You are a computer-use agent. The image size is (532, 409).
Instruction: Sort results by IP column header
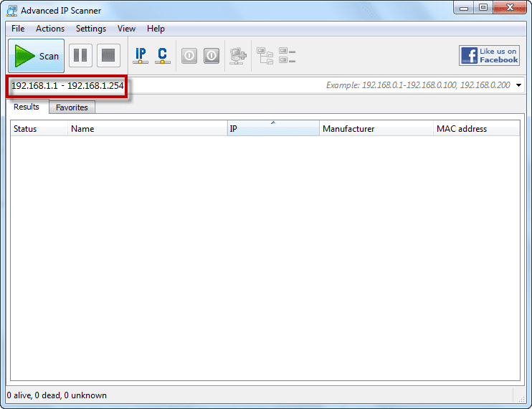coord(272,129)
